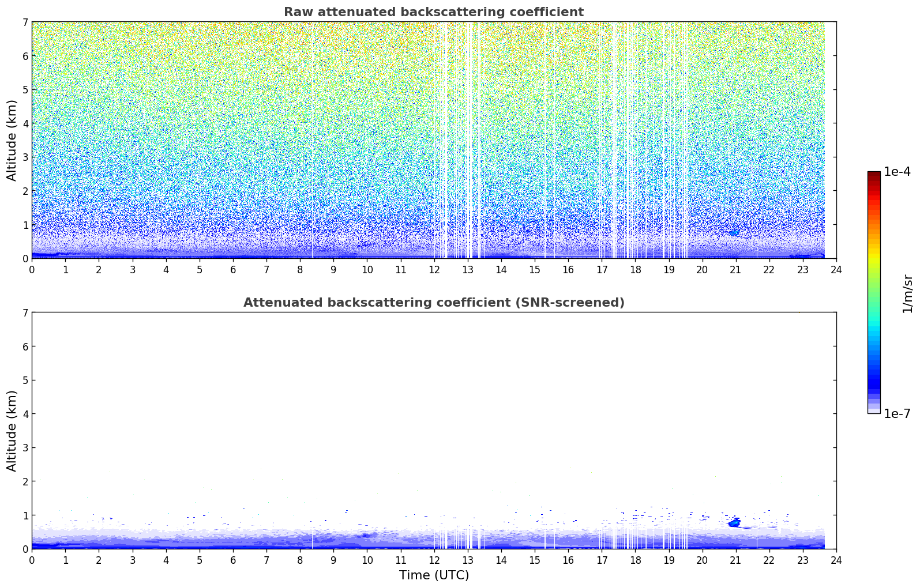Click the top plot 'Altitude (km)' label
Viewport: 920px width, 588px height.
coord(12,140)
